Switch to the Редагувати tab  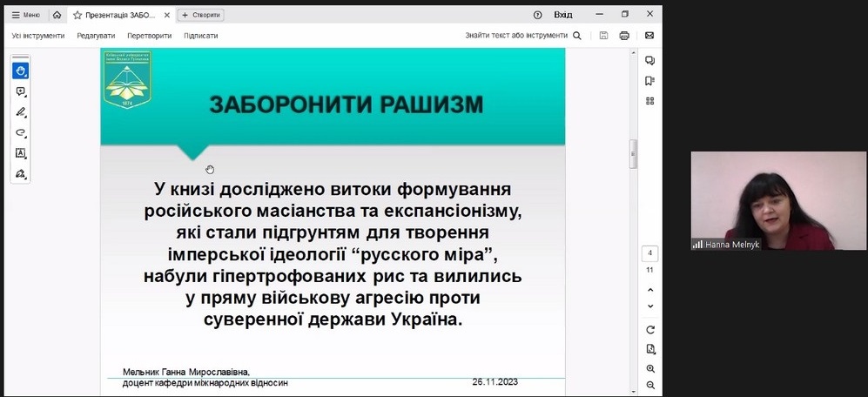coord(96,36)
